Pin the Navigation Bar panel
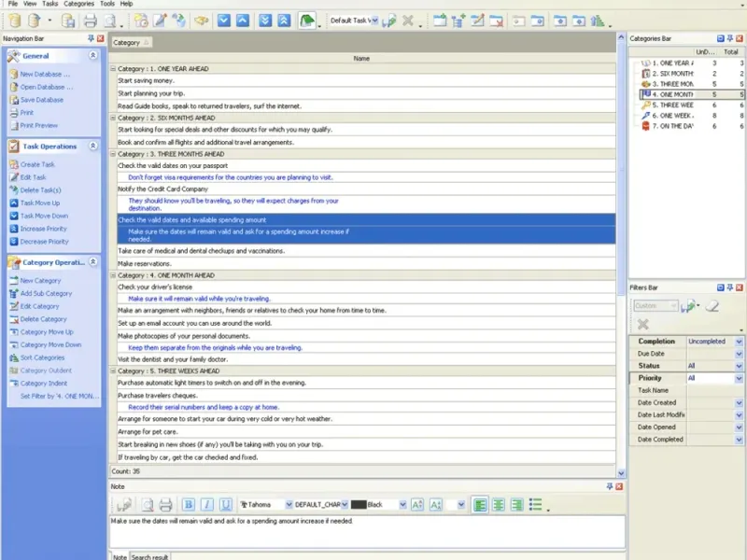The height and width of the screenshot is (560, 747). coord(91,38)
